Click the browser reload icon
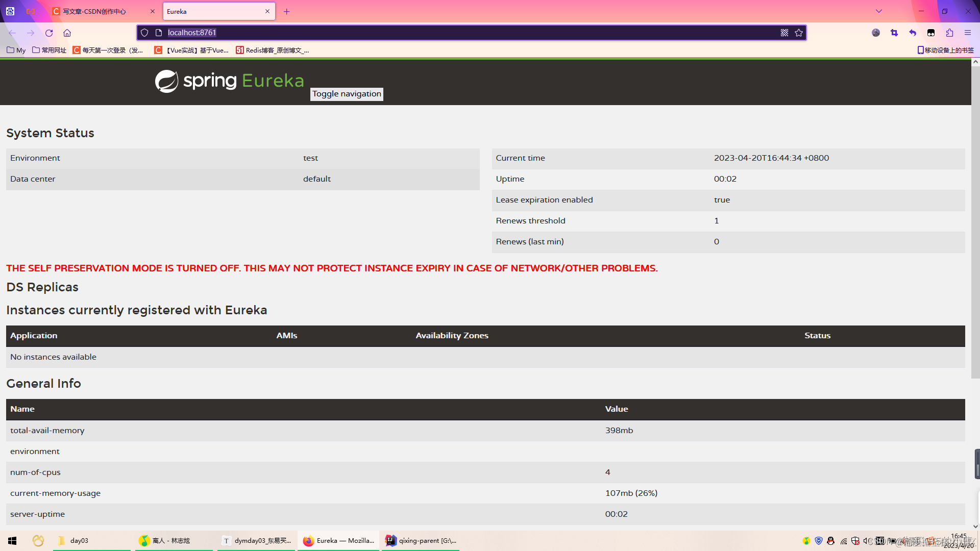Screen dimensions: 980x551 (x=49, y=33)
